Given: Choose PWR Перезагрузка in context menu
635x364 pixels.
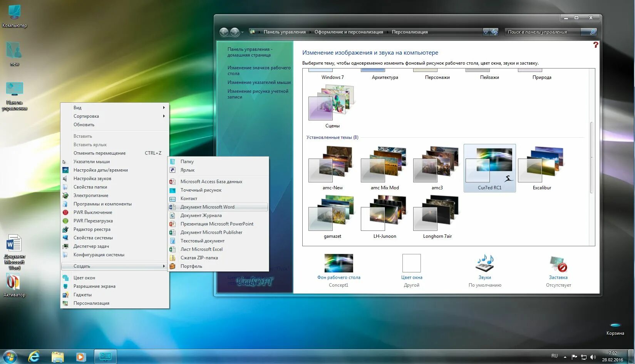Looking at the screenshot, I should coord(115,221).
